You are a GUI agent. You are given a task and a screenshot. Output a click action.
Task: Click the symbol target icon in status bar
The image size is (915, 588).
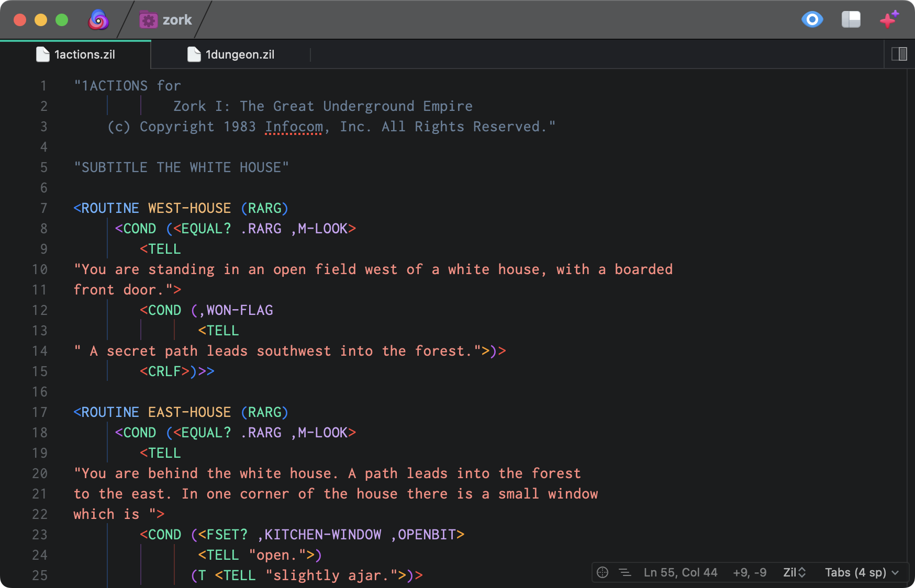tap(602, 572)
